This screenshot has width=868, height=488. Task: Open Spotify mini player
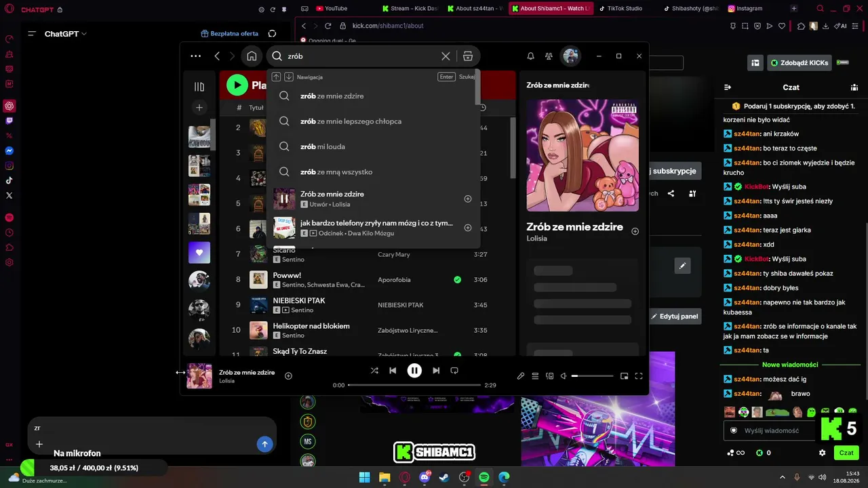point(624,376)
